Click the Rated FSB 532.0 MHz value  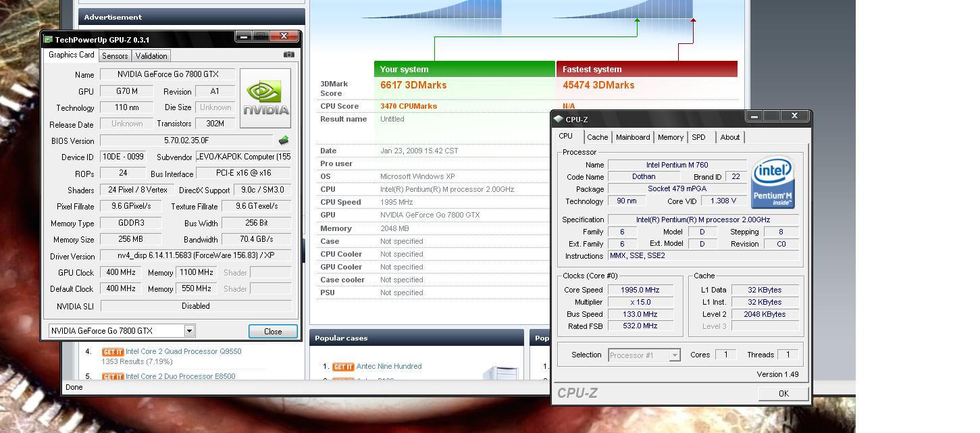click(640, 326)
